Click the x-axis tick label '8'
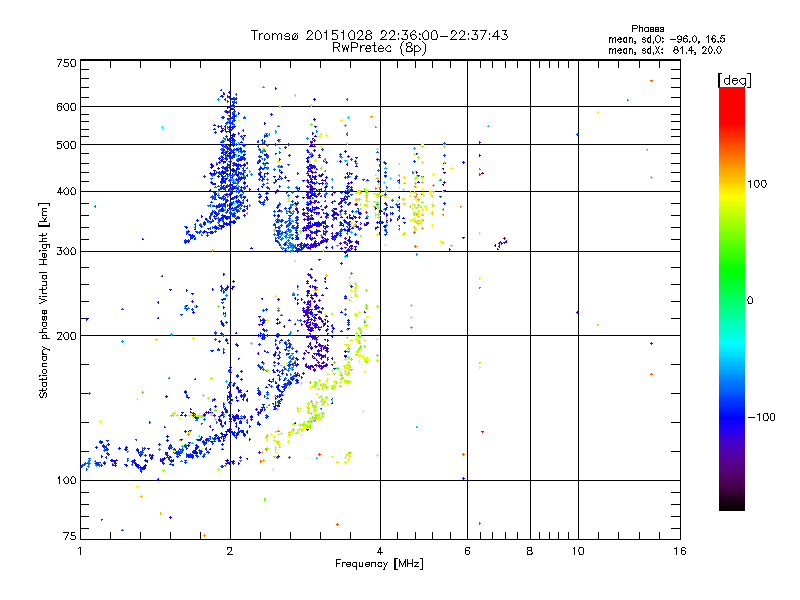This screenshot has height=600, width=800. pos(530,551)
